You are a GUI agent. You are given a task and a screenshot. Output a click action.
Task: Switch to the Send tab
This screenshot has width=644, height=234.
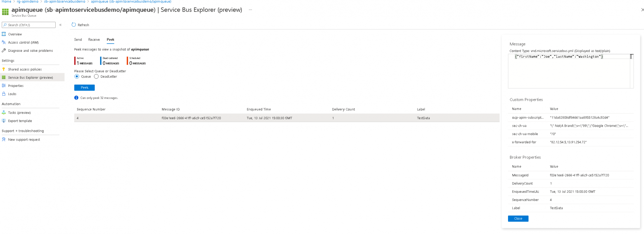click(x=78, y=40)
